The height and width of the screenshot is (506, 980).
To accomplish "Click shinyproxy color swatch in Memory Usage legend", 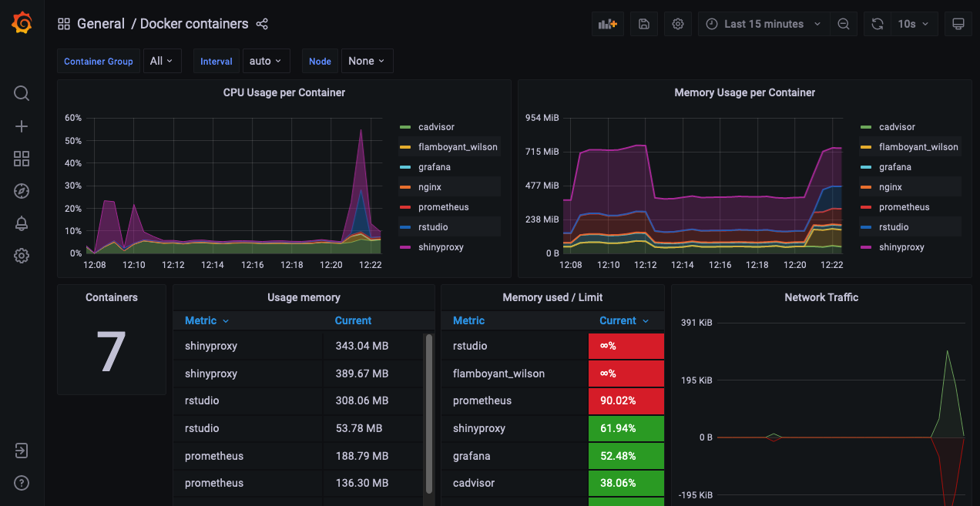I will [x=866, y=247].
